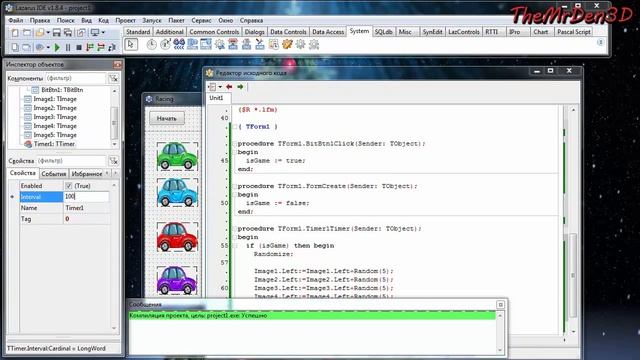Click the Начать button on Racing form
This screenshot has width=640, height=360.
click(167, 118)
